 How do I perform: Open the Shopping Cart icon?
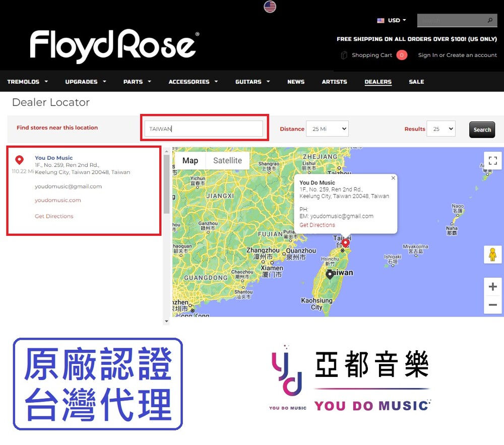tap(344, 55)
